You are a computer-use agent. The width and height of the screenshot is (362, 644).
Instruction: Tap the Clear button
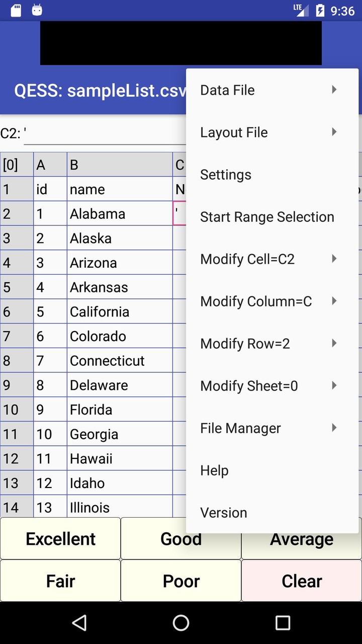coord(302,581)
